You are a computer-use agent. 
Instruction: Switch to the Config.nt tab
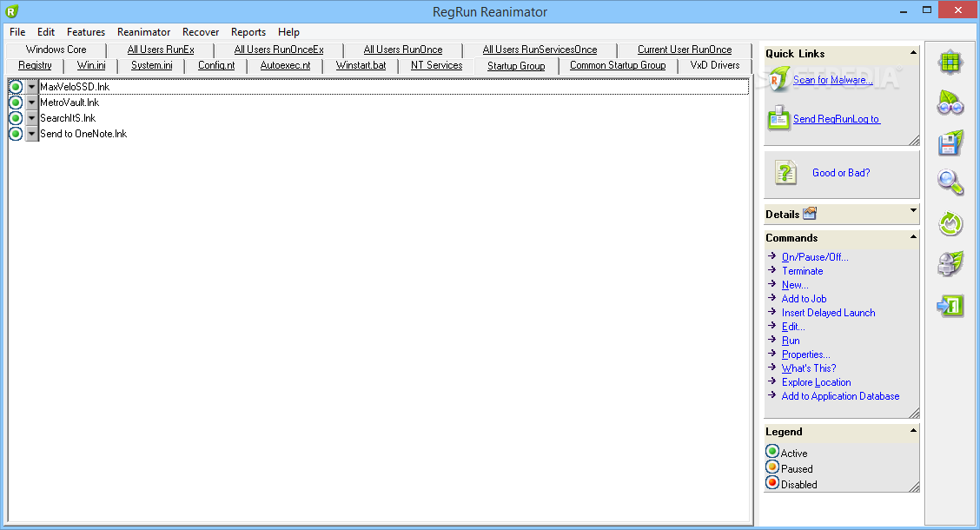216,65
